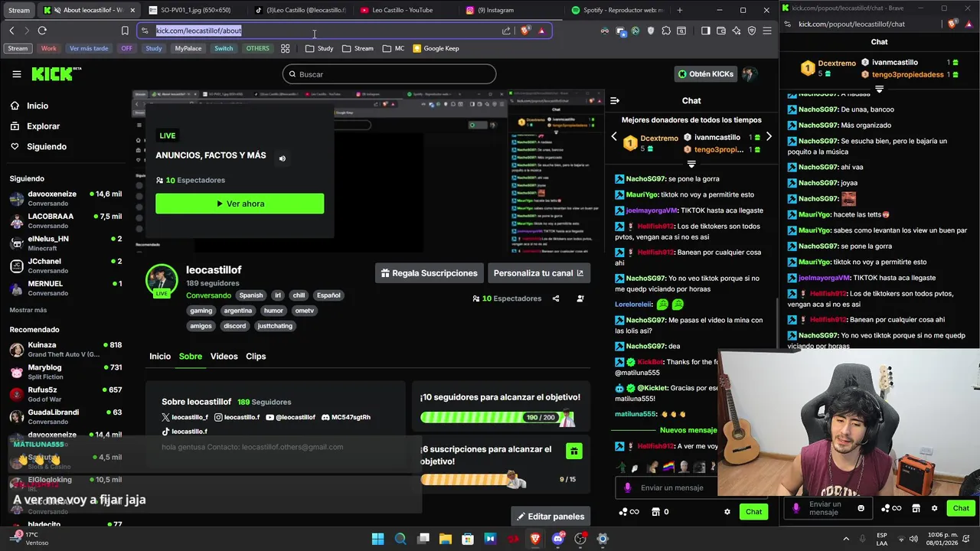Click the Editar paneles button
The image size is (980, 551).
(550, 517)
